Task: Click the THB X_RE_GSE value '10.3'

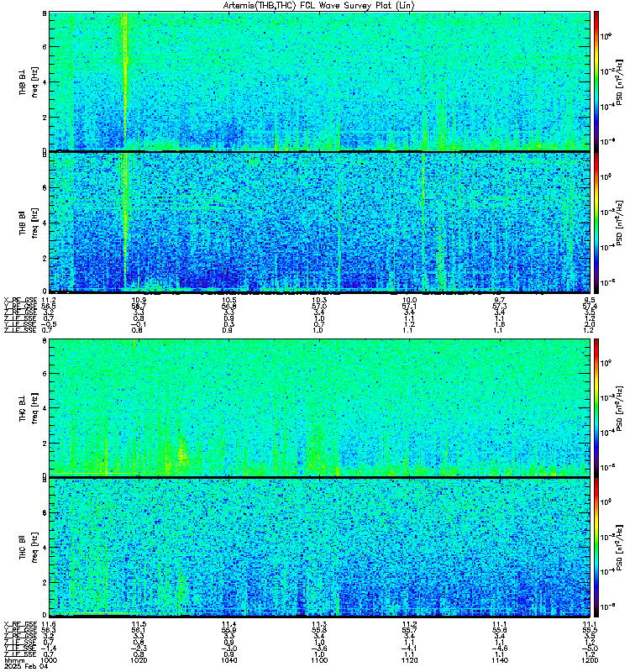Action: 319,300
